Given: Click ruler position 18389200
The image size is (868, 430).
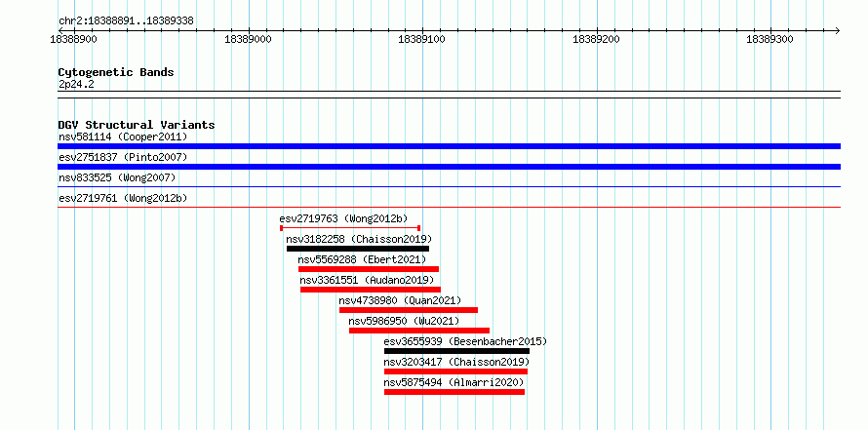Looking at the screenshot, I should (597, 39).
